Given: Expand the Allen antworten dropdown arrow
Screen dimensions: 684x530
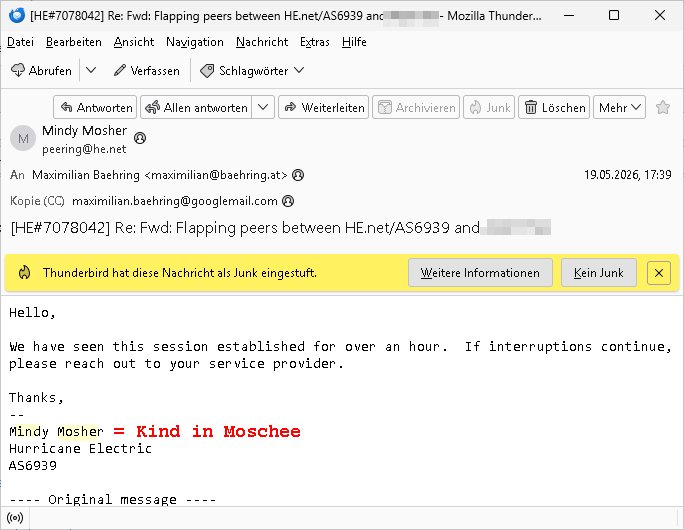Looking at the screenshot, I should (263, 107).
